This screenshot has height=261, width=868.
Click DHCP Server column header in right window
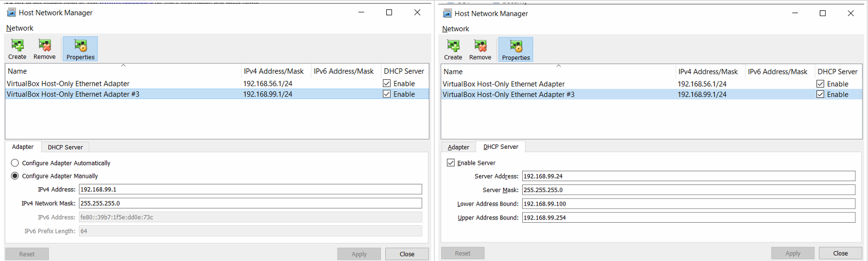coord(838,72)
